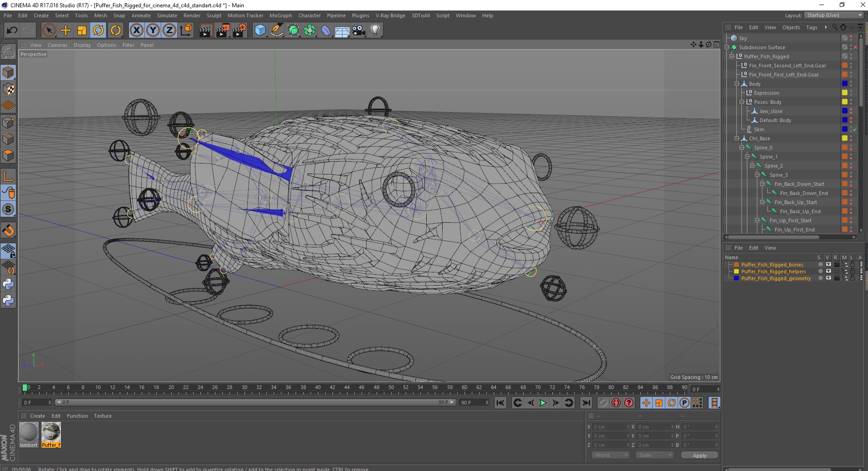Render the active view clapperboard icon
The image size is (868, 471).
206,31
